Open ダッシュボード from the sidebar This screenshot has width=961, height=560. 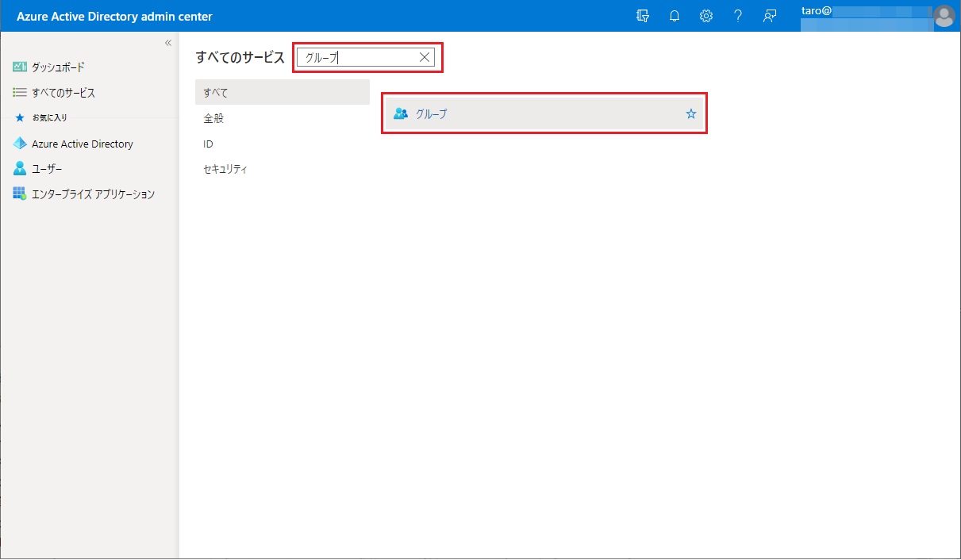coord(57,67)
